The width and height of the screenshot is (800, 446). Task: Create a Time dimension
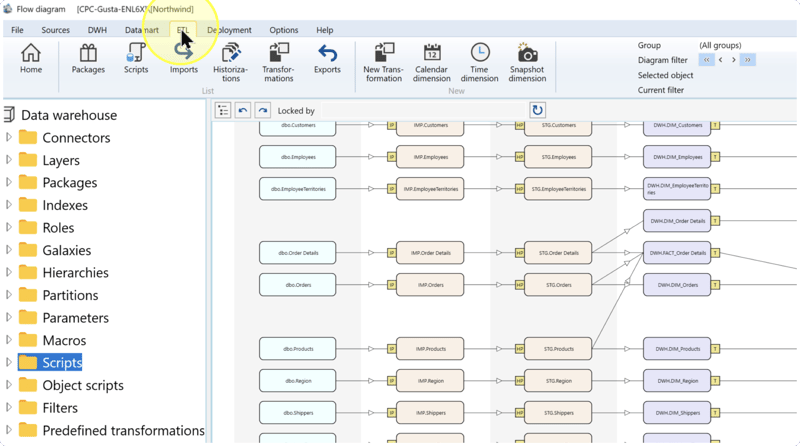click(480, 63)
